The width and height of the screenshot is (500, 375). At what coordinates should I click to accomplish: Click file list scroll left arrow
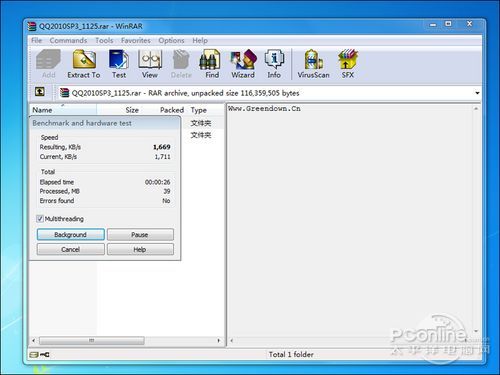(x=33, y=340)
